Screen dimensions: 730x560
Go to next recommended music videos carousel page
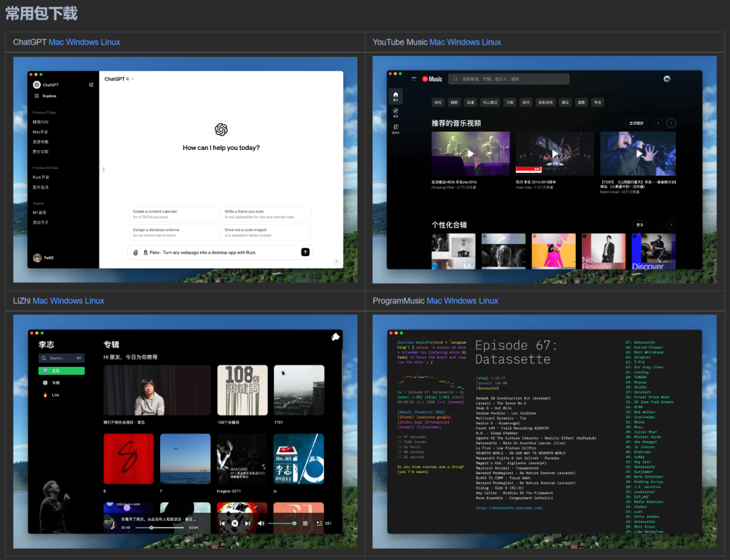coord(671,123)
